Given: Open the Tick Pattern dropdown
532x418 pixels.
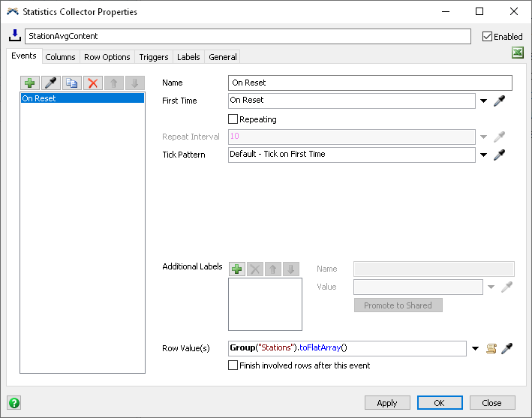Looking at the screenshot, I should 483,155.
